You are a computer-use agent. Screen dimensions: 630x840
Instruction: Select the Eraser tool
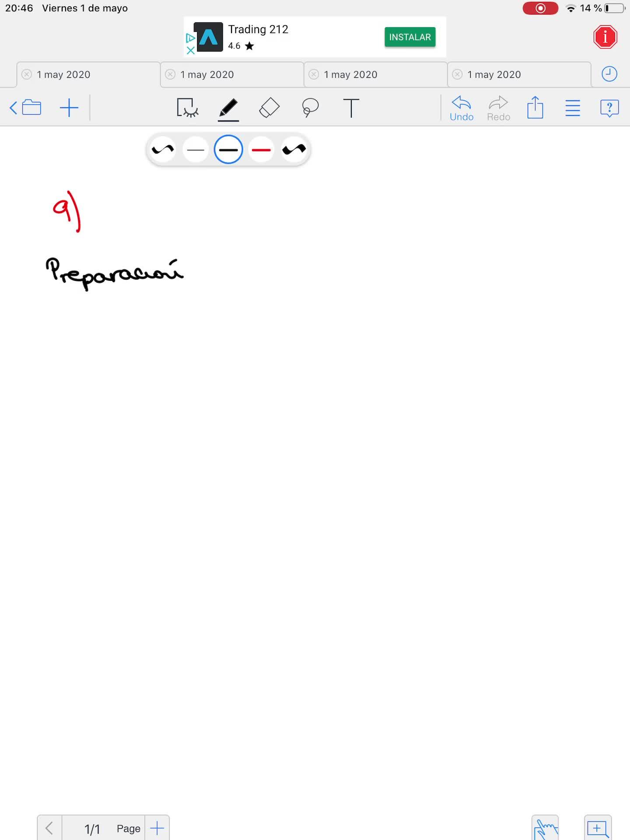click(269, 108)
